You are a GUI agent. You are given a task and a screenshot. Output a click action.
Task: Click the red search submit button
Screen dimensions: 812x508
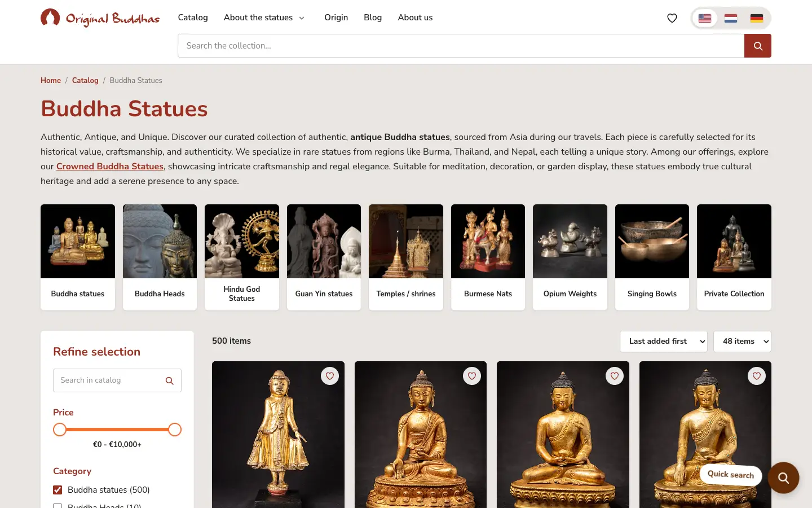pos(758,46)
